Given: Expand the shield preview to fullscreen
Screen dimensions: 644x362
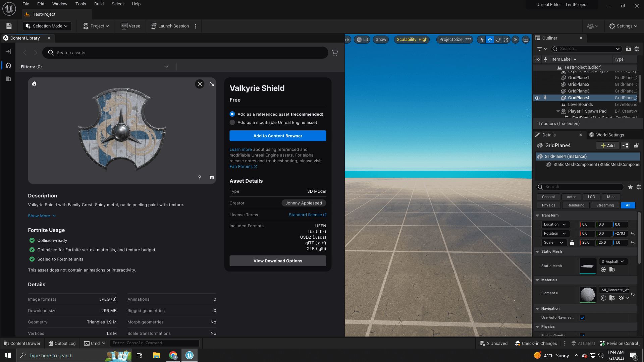Looking at the screenshot, I should coord(212,84).
